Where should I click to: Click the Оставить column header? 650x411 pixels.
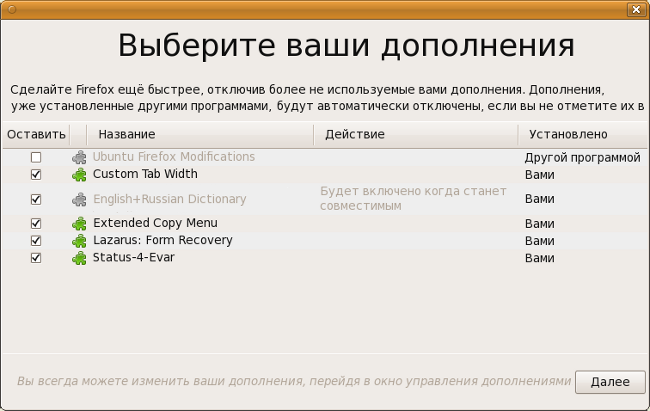coord(36,134)
